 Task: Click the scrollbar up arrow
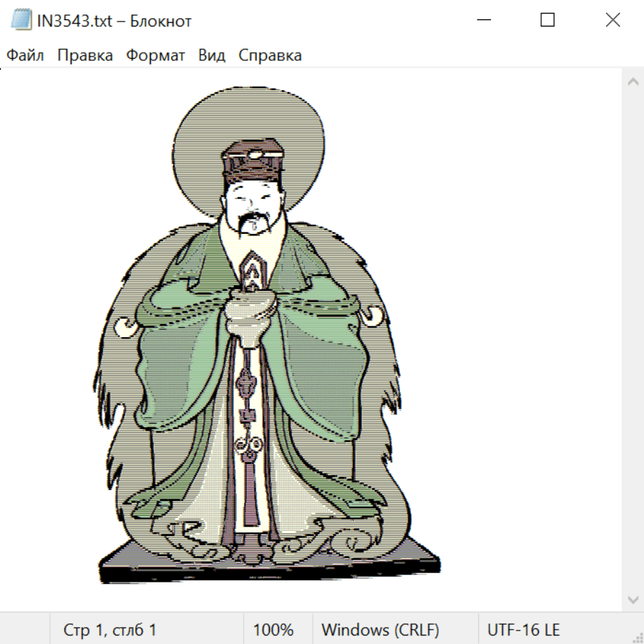pos(633,82)
